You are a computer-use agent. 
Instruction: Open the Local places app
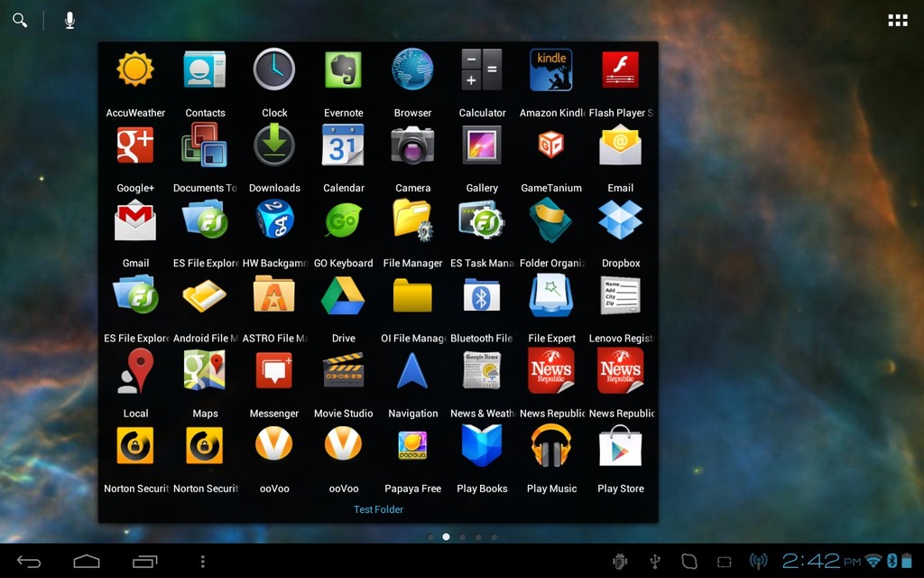tap(135, 370)
